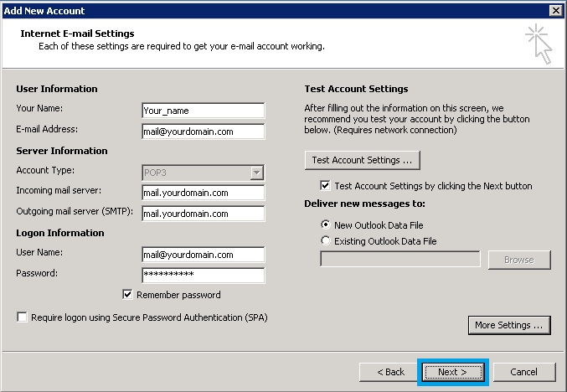This screenshot has width=567, height=392.
Task: Click the Outgoing mail server (SMTP) field
Action: (x=204, y=214)
